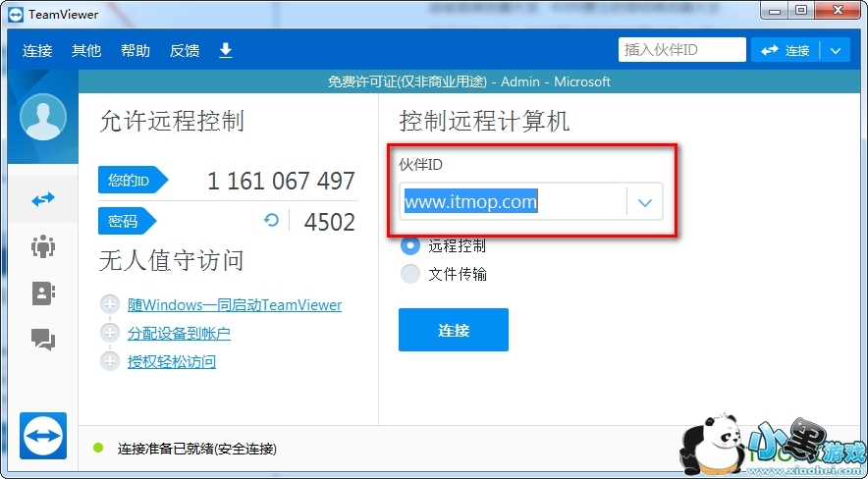Click the 您的ID label tag
The height and width of the screenshot is (479, 868).
(133, 180)
